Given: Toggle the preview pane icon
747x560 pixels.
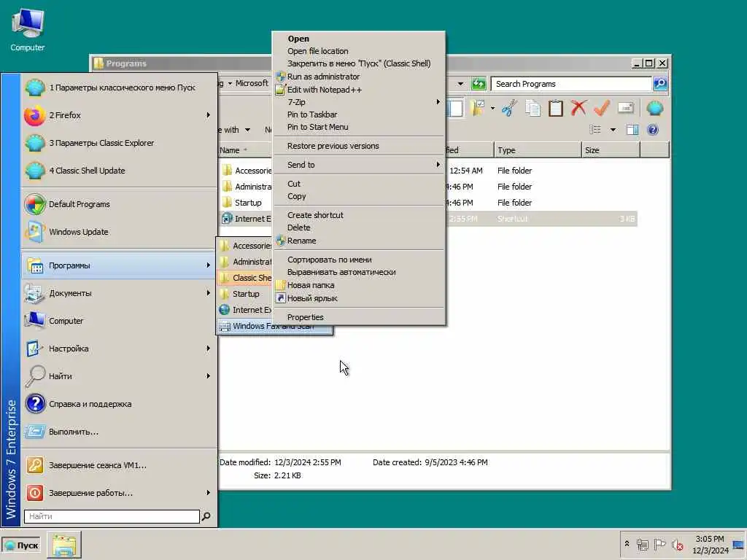Looking at the screenshot, I should click(x=632, y=130).
